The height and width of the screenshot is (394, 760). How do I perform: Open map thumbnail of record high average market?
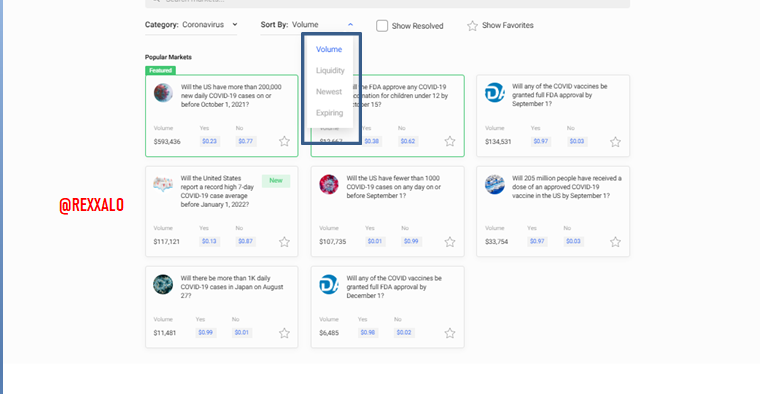click(163, 184)
